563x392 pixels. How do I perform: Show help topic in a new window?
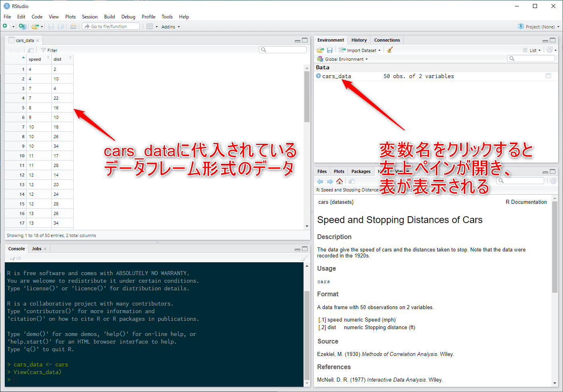352,181
